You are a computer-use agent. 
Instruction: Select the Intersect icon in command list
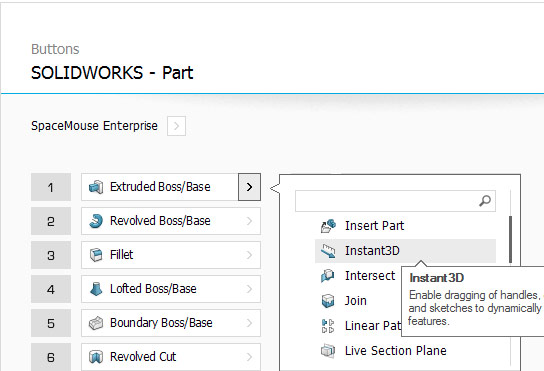[x=328, y=276]
